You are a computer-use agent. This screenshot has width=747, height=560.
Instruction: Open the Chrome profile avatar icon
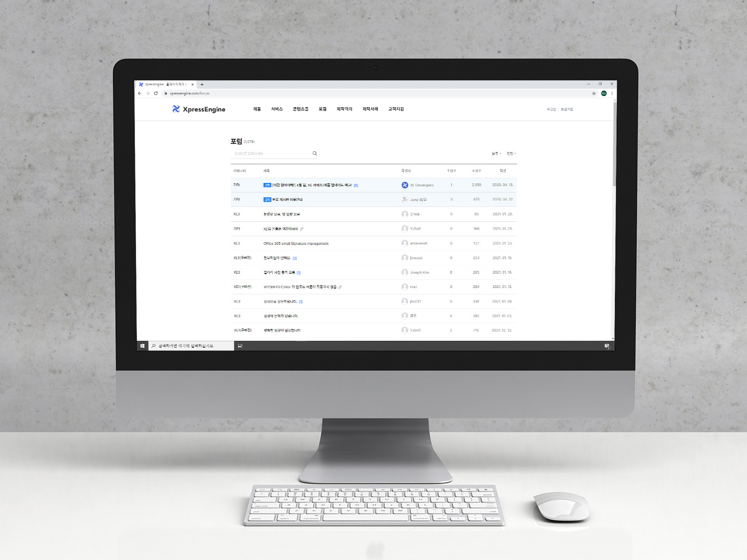(603, 93)
